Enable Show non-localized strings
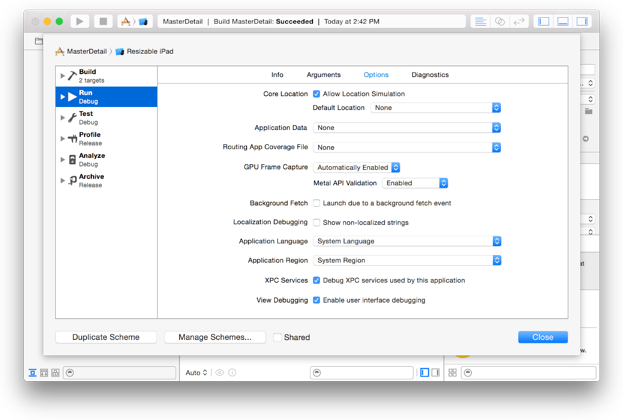The image size is (623, 420). tap(316, 222)
